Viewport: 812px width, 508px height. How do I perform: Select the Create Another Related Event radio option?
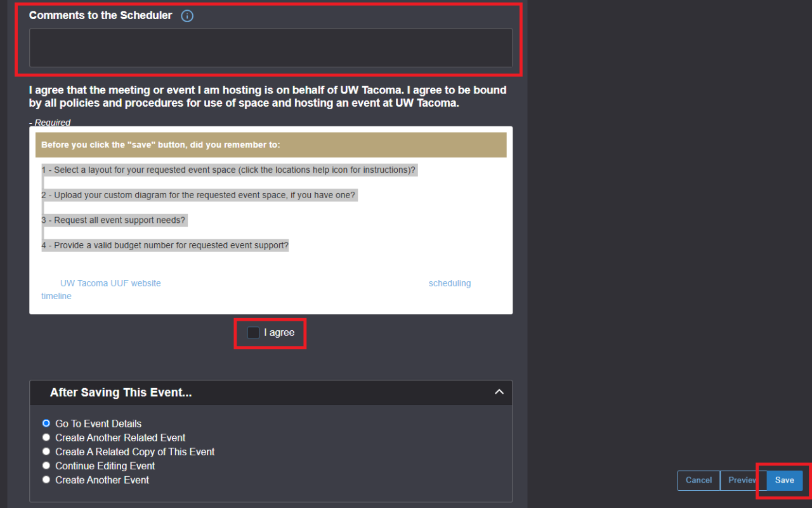[46, 438]
